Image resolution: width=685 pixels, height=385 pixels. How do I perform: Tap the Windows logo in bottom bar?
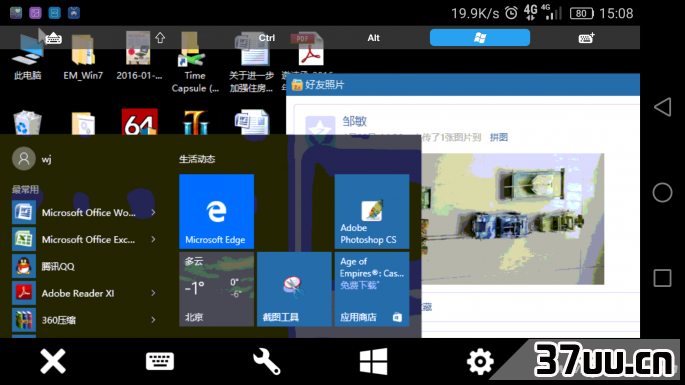coord(373,361)
